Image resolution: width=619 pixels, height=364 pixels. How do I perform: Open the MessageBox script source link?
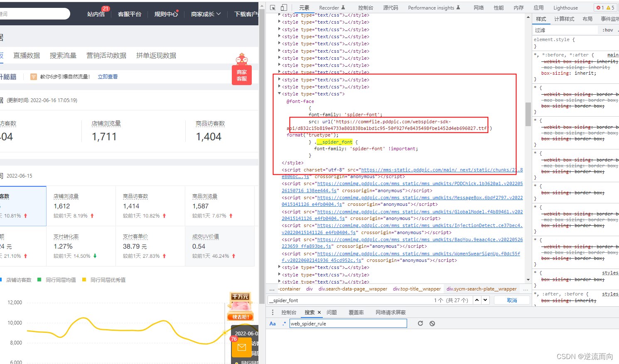point(402,201)
